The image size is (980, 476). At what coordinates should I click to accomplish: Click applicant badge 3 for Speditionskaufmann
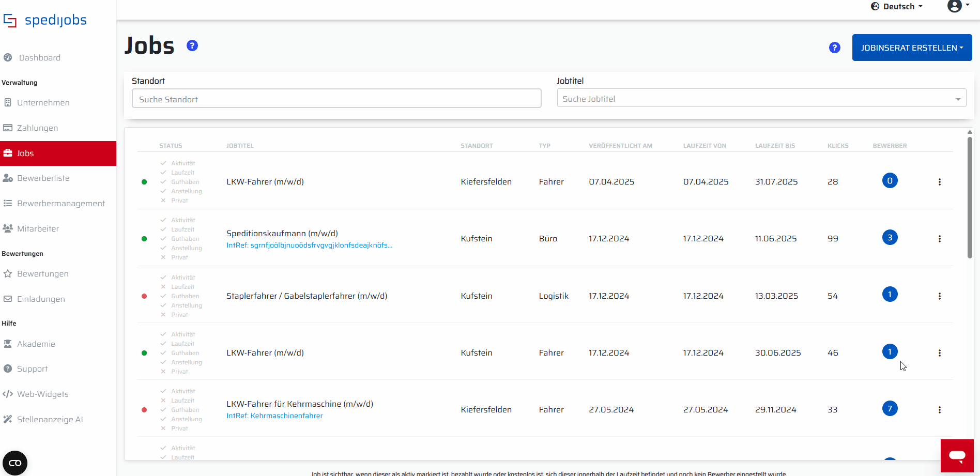coord(890,238)
